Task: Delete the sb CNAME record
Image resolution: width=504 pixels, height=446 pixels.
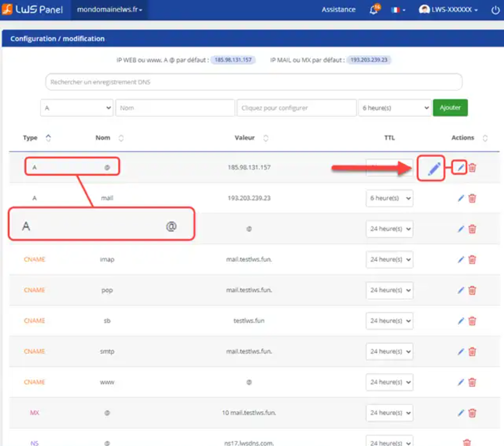Action: click(471, 321)
